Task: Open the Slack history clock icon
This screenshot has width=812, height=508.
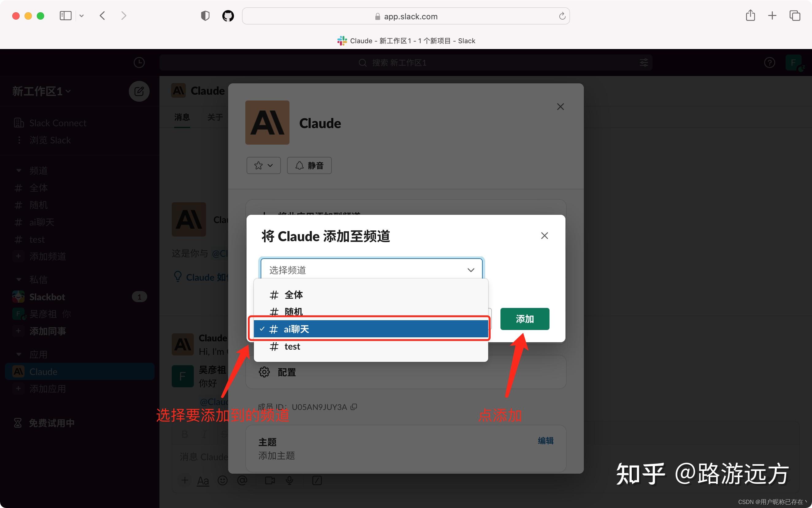Action: [x=139, y=63]
